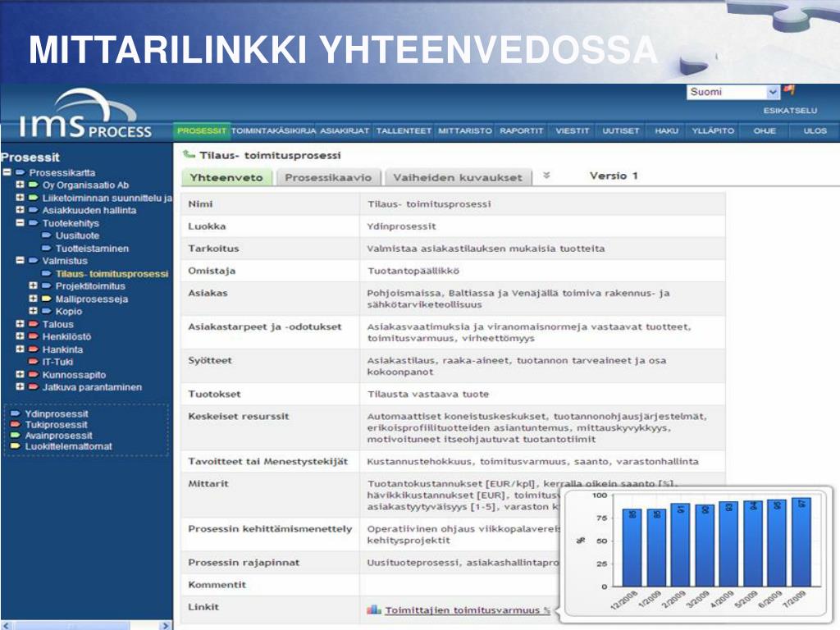Click the chart icon beside Toimittajien toimitusvarmuus
Screen dimensions: 840x630
[x=374, y=609]
